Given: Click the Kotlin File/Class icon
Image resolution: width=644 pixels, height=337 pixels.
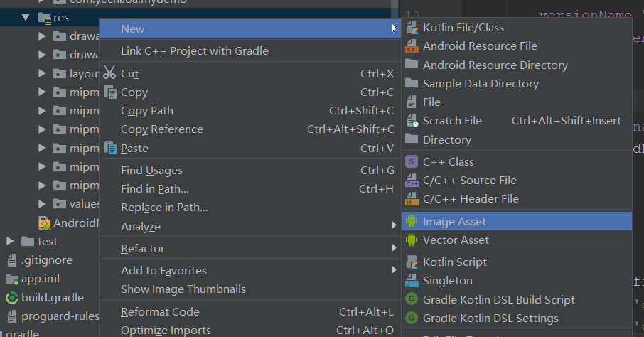Looking at the screenshot, I should coord(412,28).
